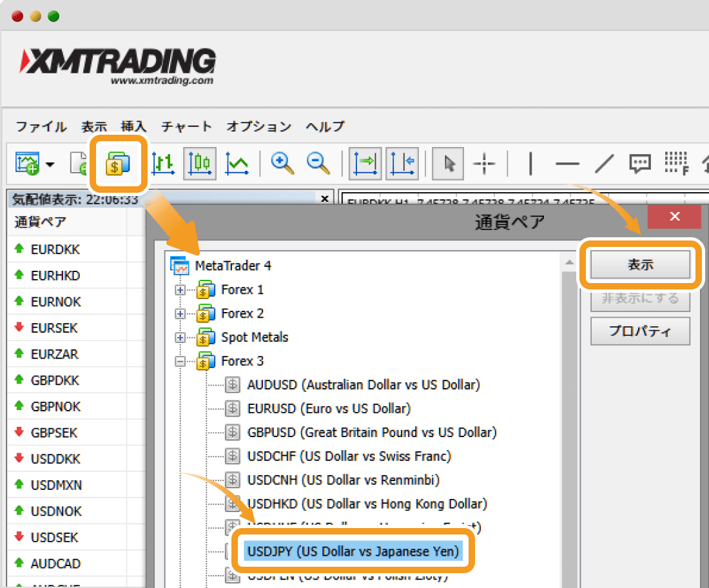The height and width of the screenshot is (588, 709).
Task: Select GBPDKK in market watch
Action: click(55, 380)
